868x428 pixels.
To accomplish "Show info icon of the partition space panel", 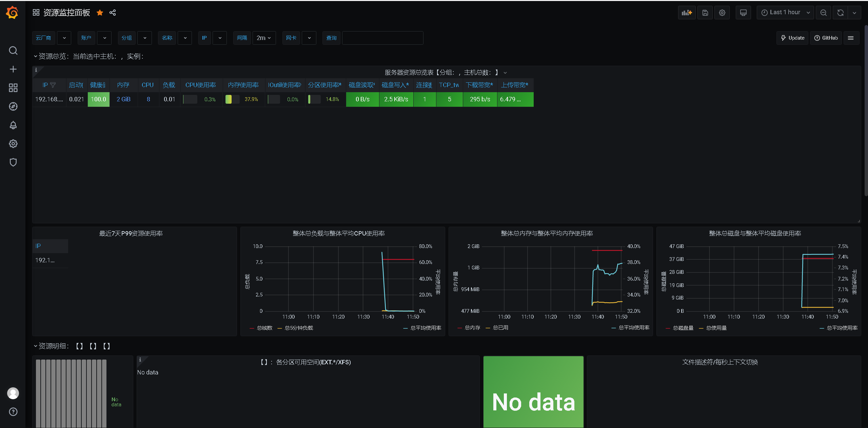I will pos(140,360).
